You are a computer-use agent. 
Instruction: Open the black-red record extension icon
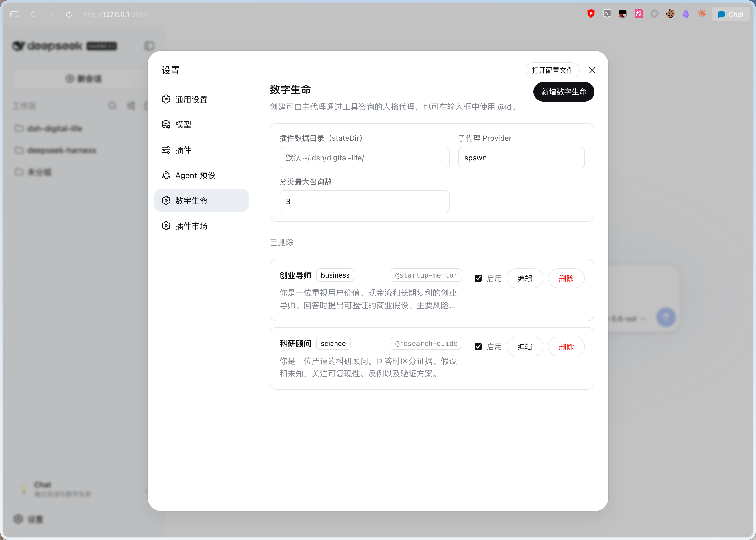[623, 14]
